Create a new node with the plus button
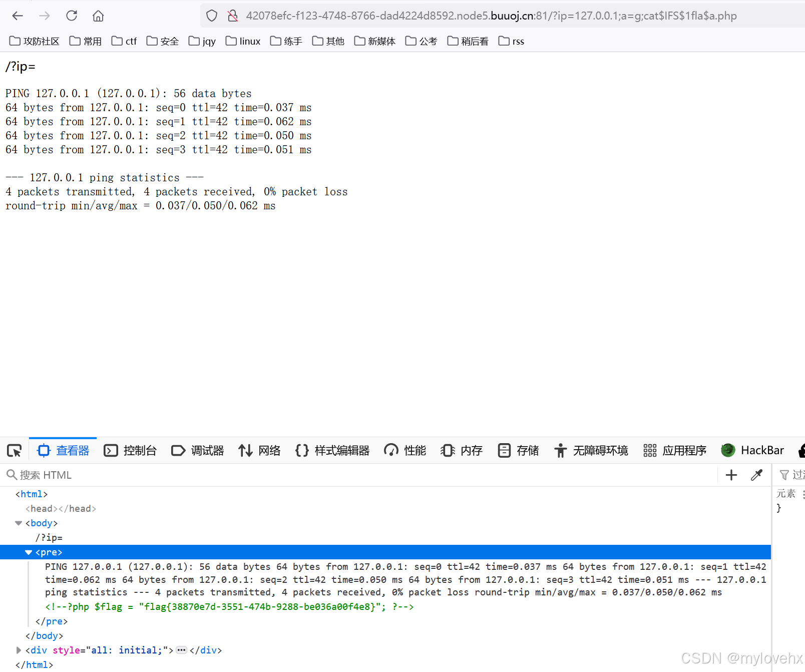805x672 pixels. [x=731, y=475]
